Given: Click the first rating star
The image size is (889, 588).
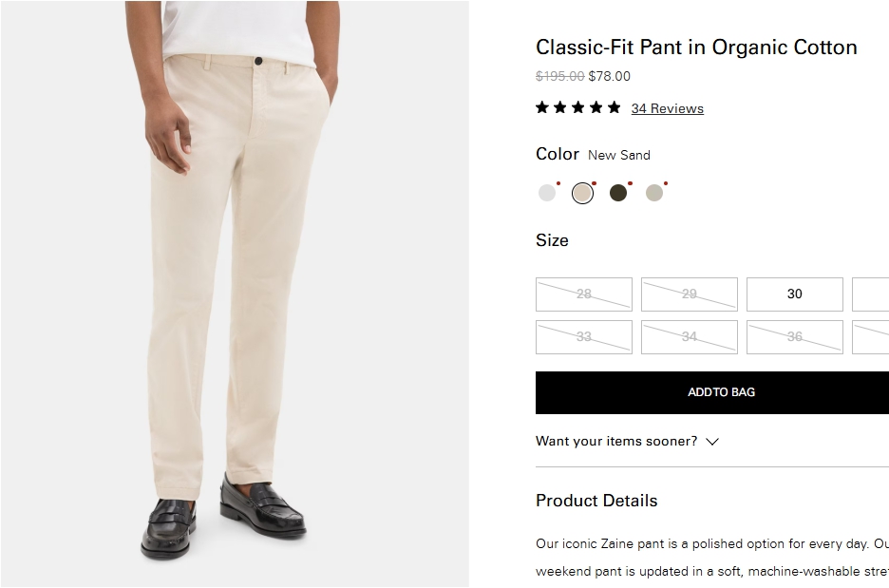Looking at the screenshot, I should pyautogui.click(x=542, y=107).
